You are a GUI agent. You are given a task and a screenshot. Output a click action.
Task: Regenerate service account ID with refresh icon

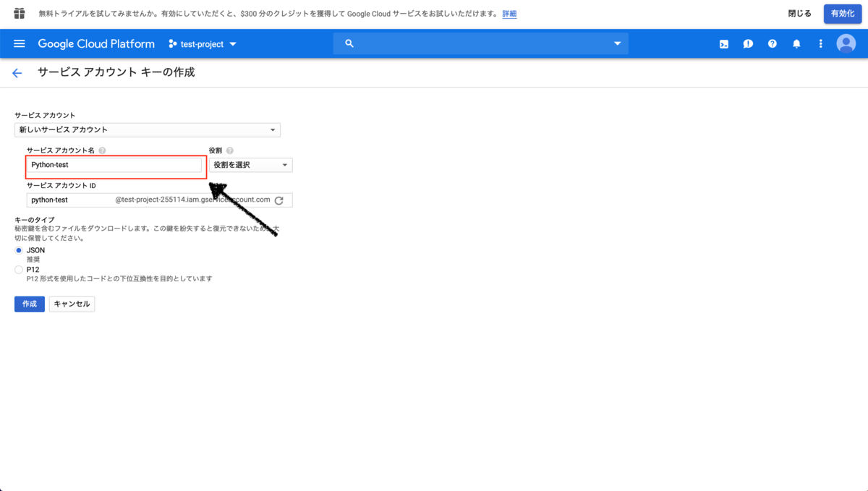click(279, 200)
